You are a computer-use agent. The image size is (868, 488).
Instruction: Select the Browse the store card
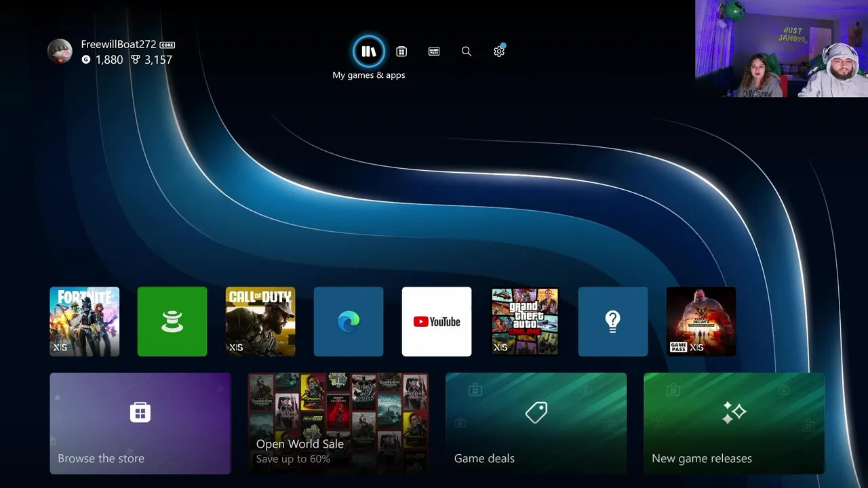140,423
